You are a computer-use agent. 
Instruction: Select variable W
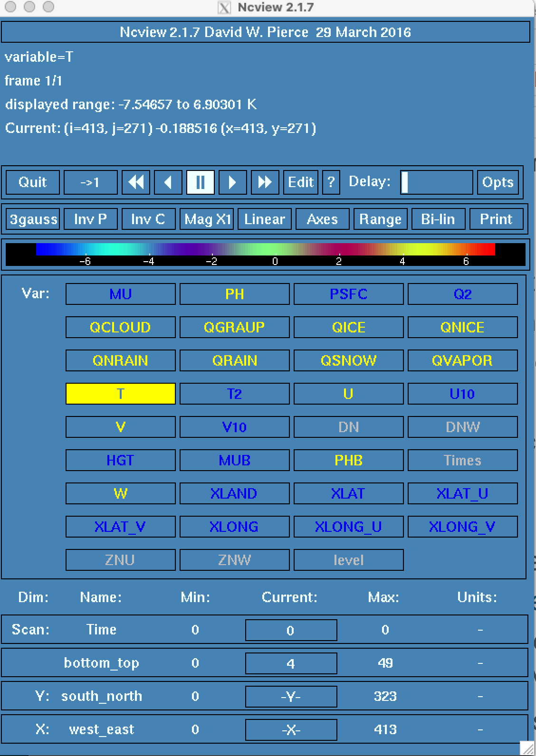tap(121, 493)
